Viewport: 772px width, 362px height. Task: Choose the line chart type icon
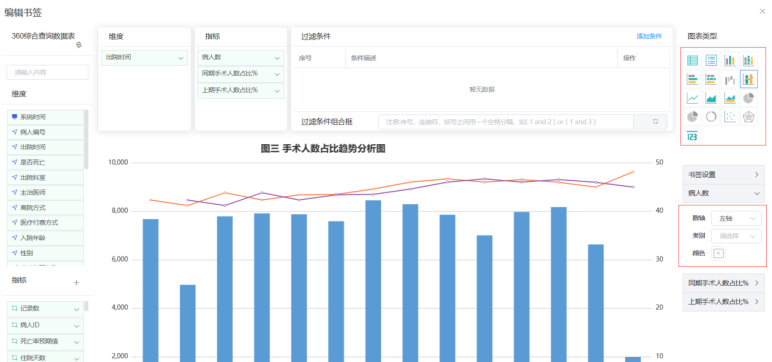click(x=693, y=98)
